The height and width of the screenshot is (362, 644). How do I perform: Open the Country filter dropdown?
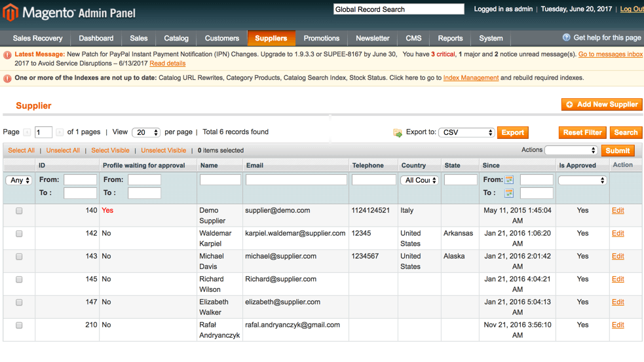pos(419,180)
